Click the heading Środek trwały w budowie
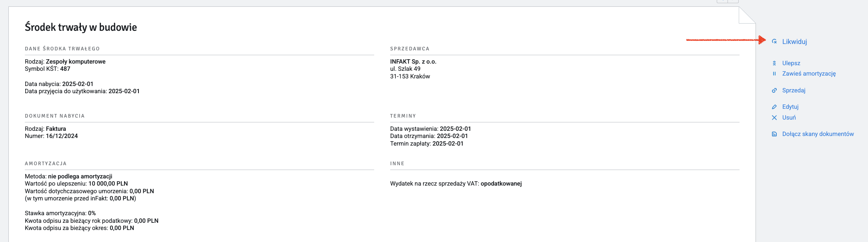This screenshot has width=868, height=242. 81,27
